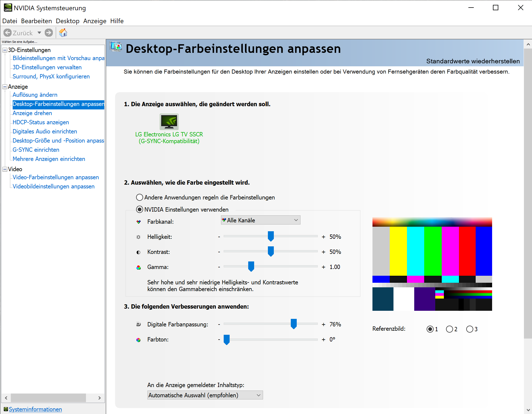The width and height of the screenshot is (532, 414).
Task: Click the Helligkeit sun icon
Action: 138,237
